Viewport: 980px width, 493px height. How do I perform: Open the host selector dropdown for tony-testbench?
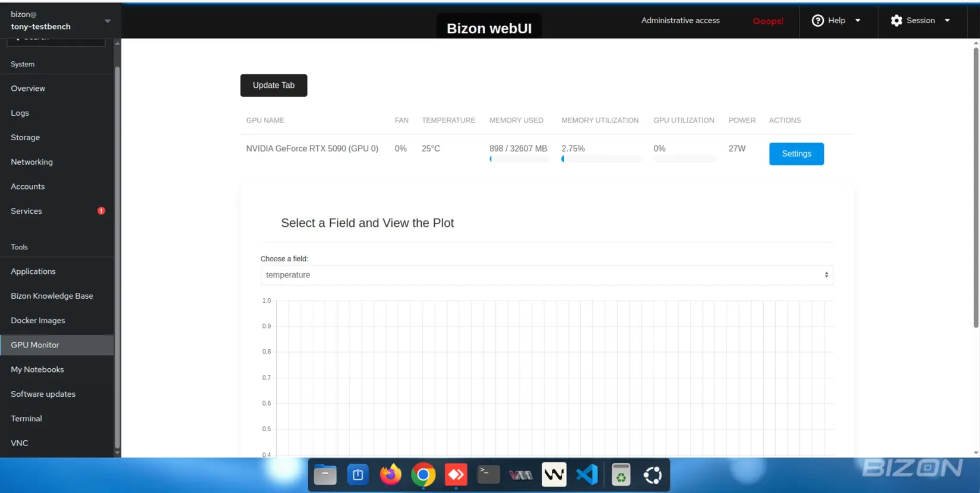coord(108,21)
